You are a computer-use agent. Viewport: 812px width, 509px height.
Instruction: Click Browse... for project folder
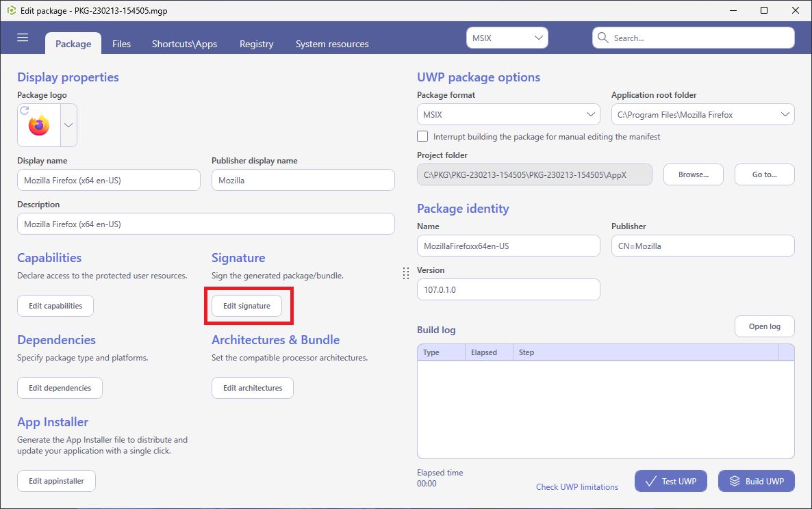pos(694,174)
